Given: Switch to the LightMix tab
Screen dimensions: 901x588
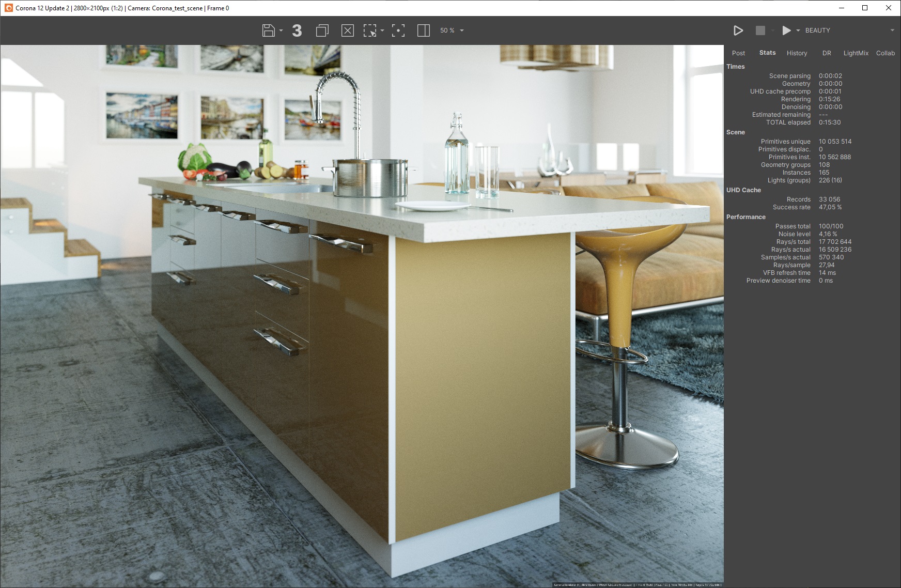Looking at the screenshot, I should tap(856, 53).
